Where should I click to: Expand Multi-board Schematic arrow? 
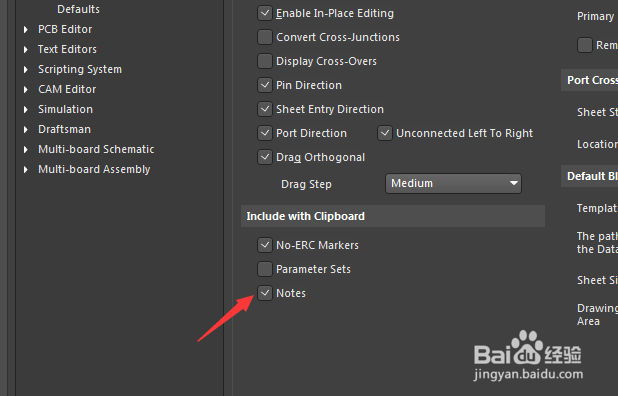(x=26, y=150)
